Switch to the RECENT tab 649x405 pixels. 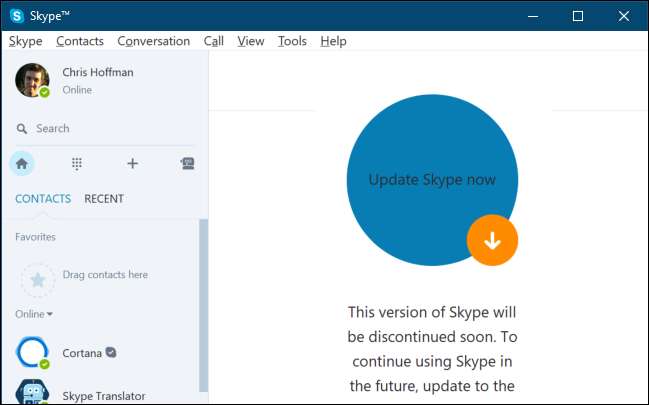pyautogui.click(x=104, y=199)
